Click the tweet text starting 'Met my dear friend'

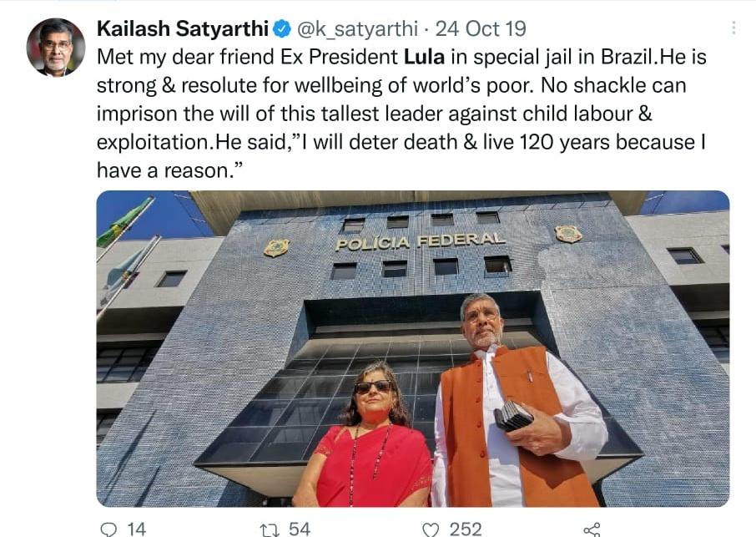[x=401, y=114]
